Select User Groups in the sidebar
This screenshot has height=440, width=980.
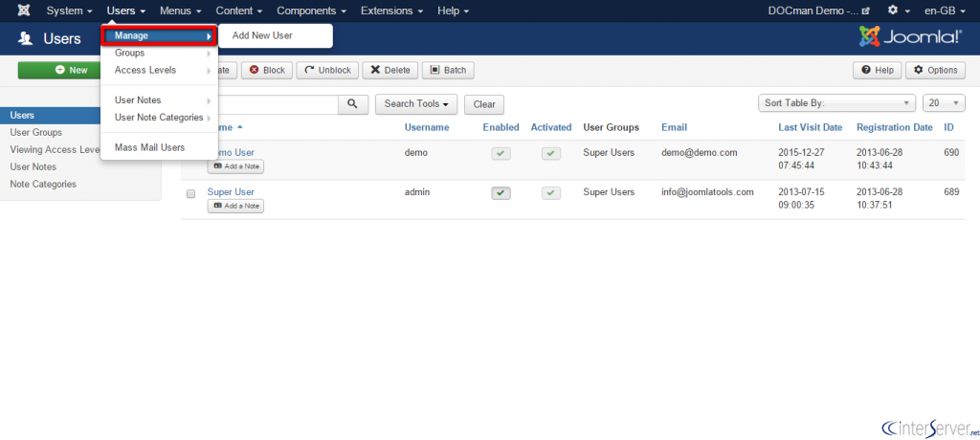point(35,133)
